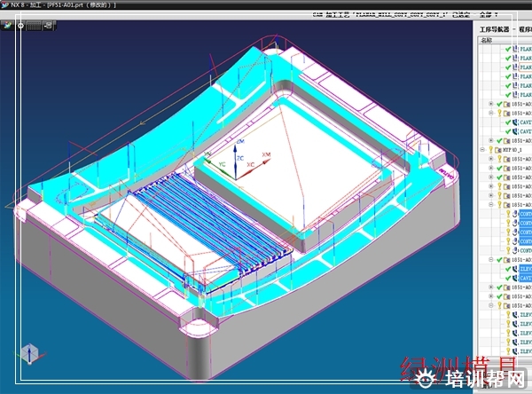This screenshot has height=394, width=532.
Task: Click the NX 8 application icon in title bar
Action: point(5,5)
